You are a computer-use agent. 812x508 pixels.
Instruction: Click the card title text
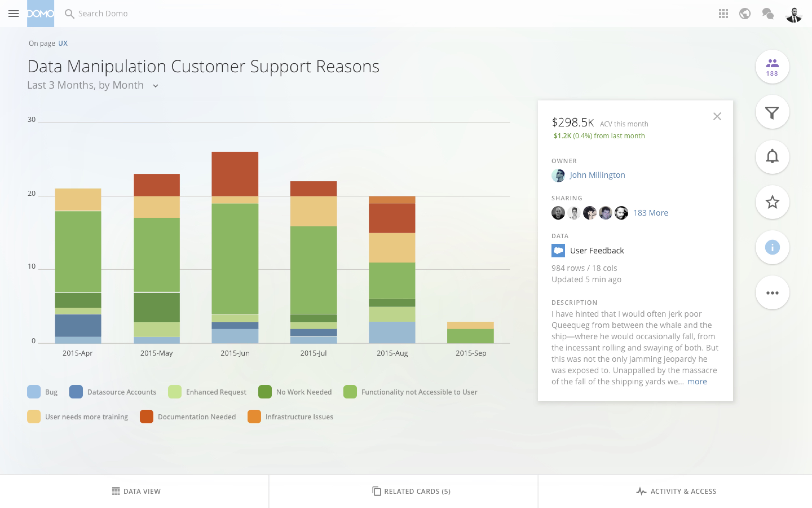tap(203, 67)
